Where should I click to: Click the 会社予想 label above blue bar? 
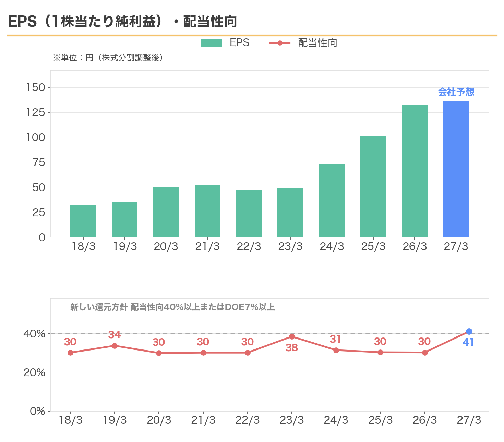(x=456, y=92)
